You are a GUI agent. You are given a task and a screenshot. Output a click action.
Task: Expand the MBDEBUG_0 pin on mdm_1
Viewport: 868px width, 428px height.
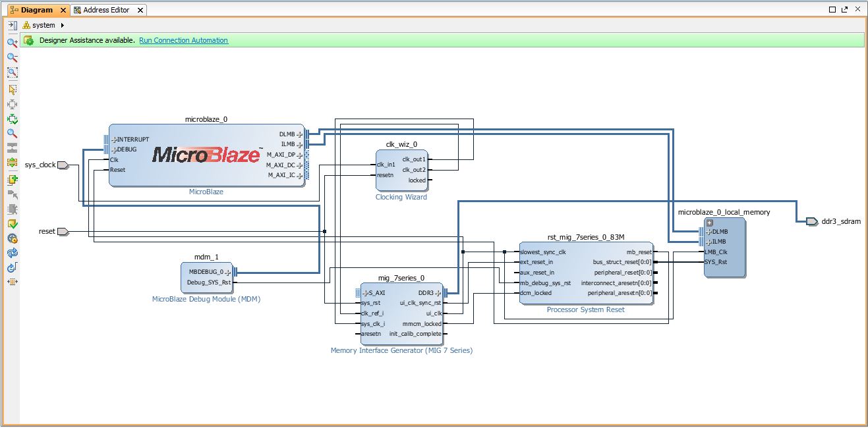(228, 272)
